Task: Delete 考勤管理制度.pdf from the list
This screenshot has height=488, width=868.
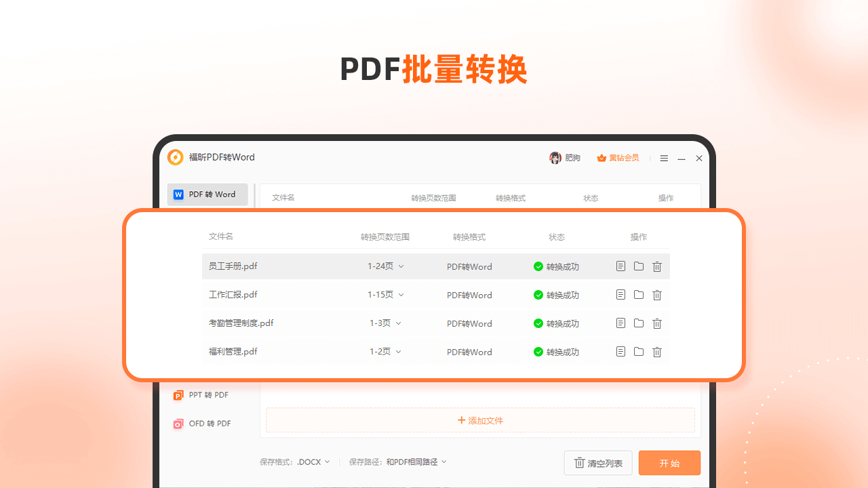Action: pyautogui.click(x=657, y=323)
